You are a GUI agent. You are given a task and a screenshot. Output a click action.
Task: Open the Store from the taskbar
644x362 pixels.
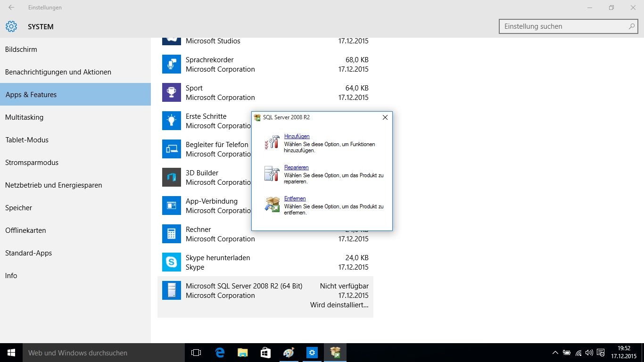tap(265, 353)
